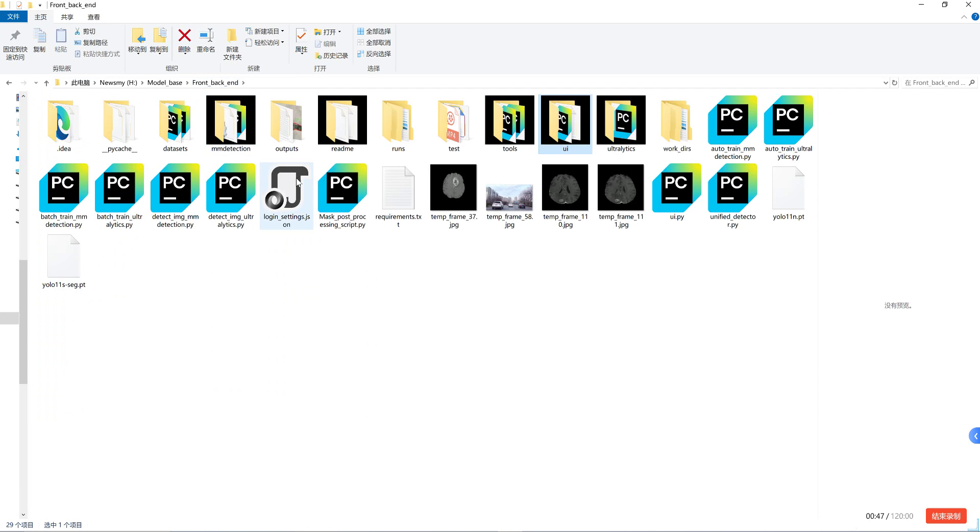The width and height of the screenshot is (980, 532).
Task: Expand the Open dropdown in the ribbon
Action: click(x=339, y=32)
